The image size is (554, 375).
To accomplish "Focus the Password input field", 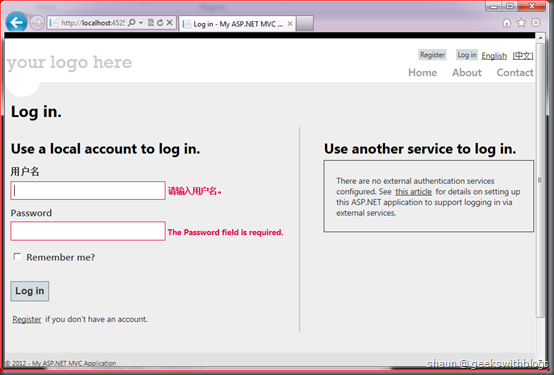I will point(88,231).
